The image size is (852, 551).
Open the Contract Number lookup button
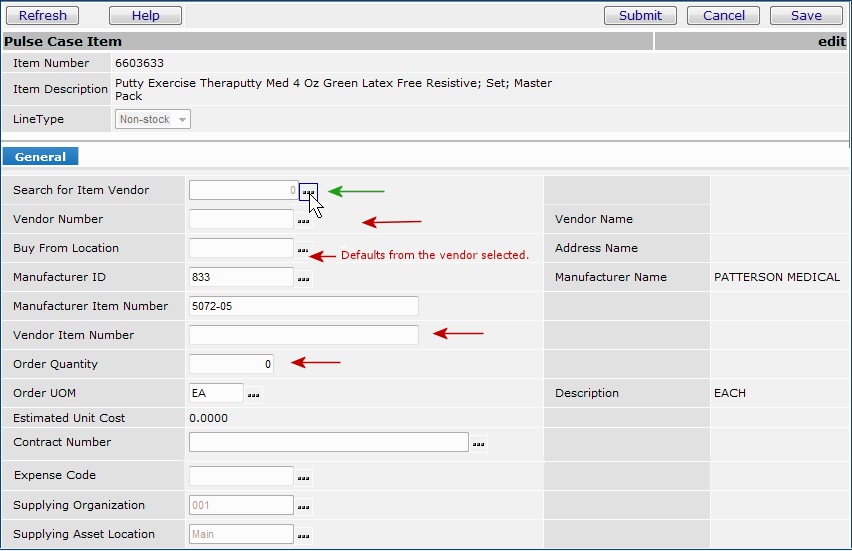pos(478,443)
